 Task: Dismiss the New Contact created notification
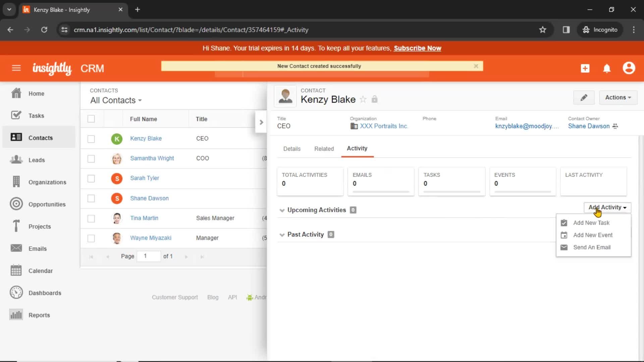click(x=476, y=66)
